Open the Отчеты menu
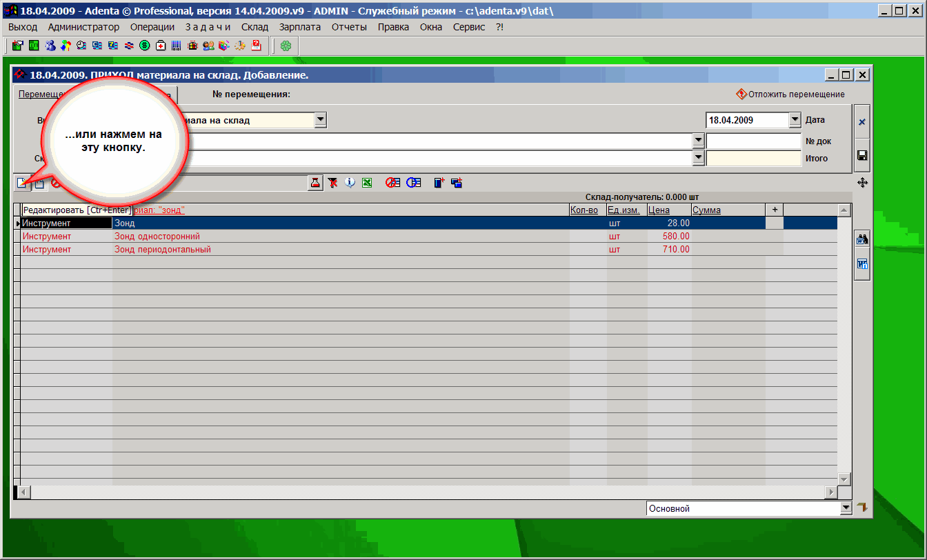Viewport: 927px width, 560px height. 349,27
